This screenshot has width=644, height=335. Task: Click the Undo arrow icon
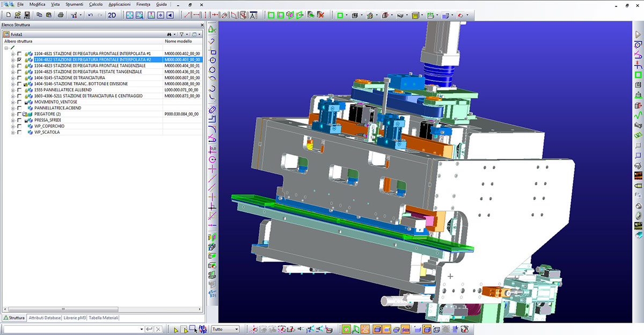90,15
